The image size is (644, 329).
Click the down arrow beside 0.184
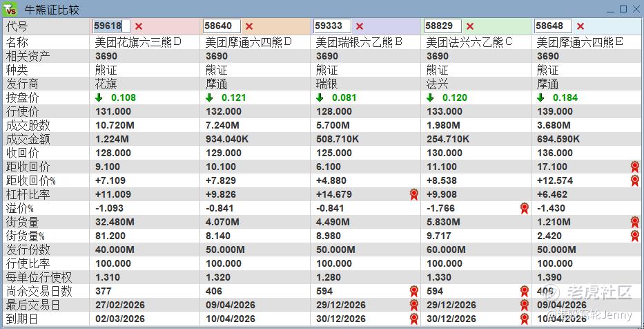(540, 97)
